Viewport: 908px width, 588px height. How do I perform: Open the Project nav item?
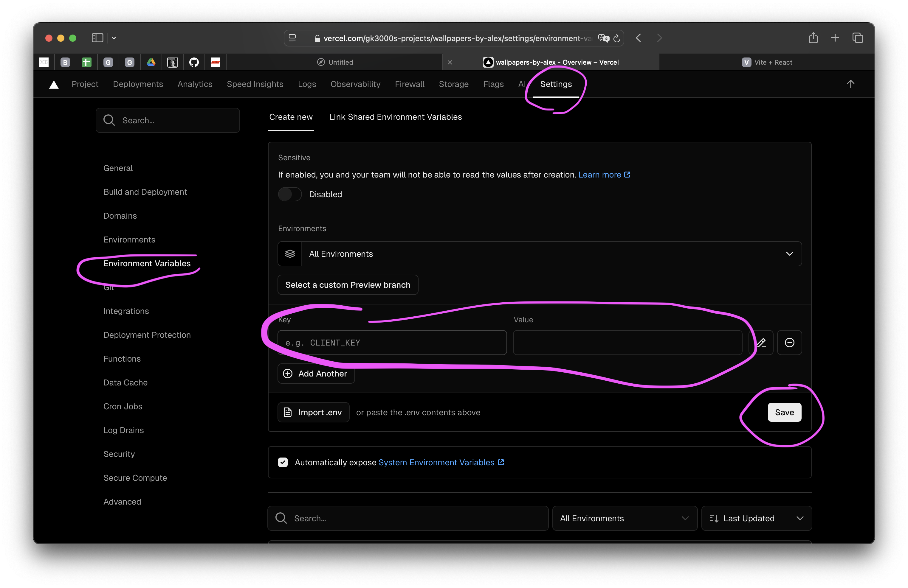pyautogui.click(x=85, y=84)
